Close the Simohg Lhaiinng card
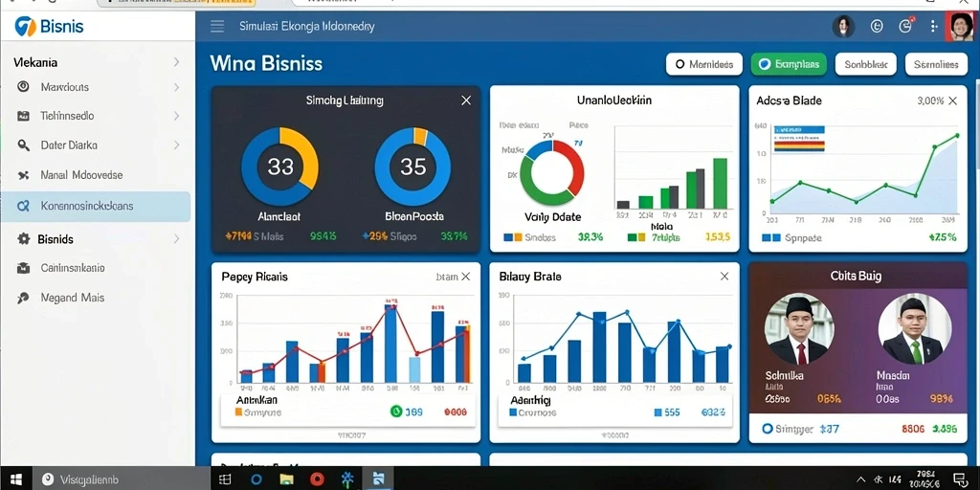The image size is (980, 490). click(466, 100)
